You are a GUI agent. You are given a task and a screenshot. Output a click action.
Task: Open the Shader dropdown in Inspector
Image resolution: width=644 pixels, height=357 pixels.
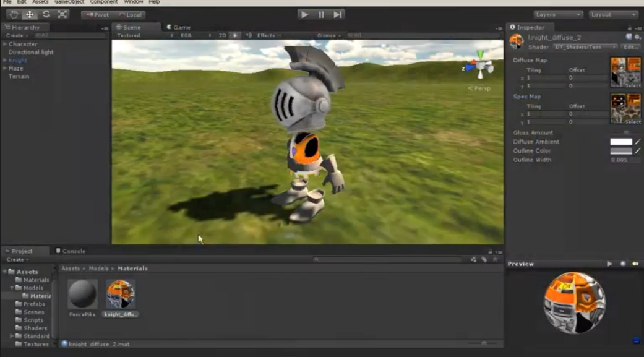pos(585,47)
